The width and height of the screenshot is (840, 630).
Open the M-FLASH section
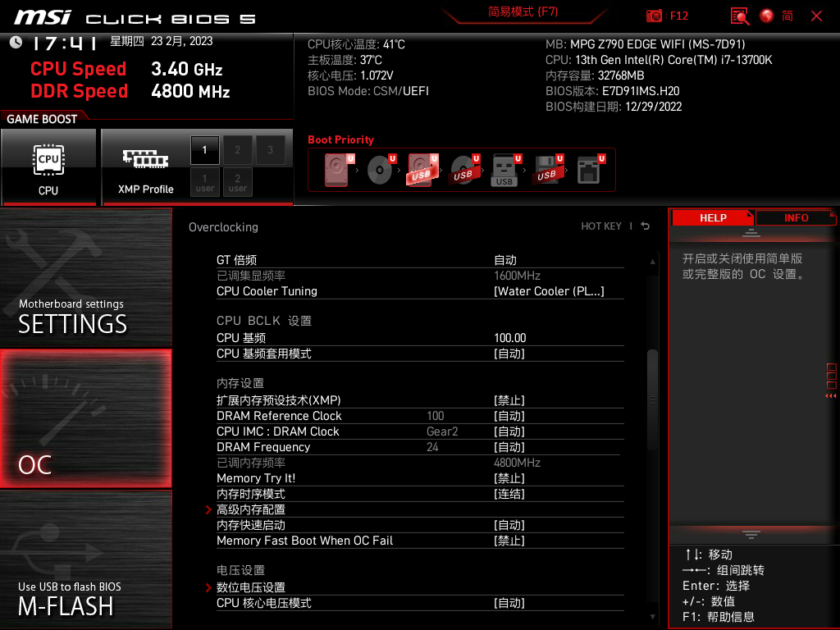(x=85, y=559)
